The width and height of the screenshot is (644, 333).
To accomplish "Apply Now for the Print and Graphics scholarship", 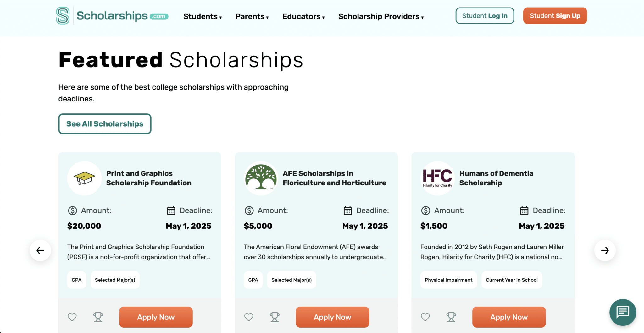I will coord(156,317).
